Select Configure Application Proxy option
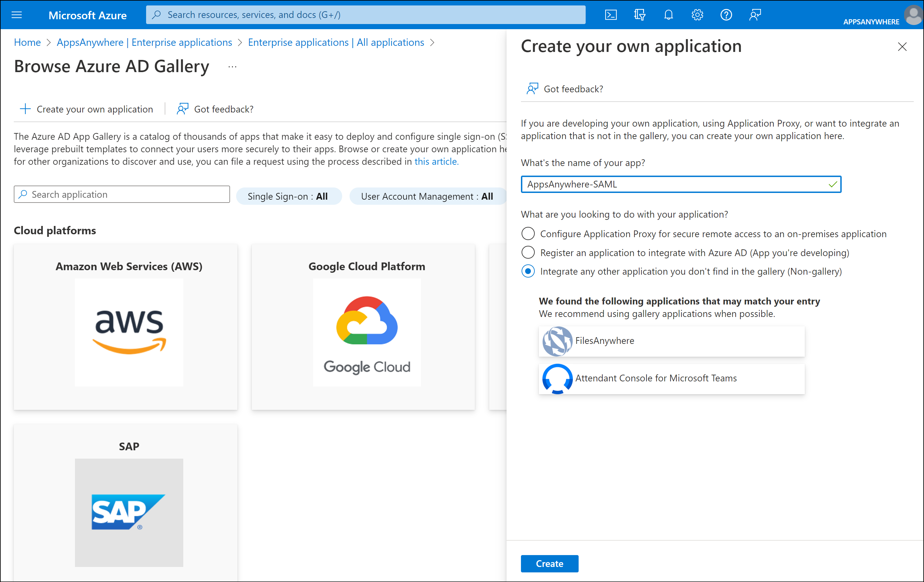Viewport: 924px width, 582px height. pyautogui.click(x=528, y=233)
